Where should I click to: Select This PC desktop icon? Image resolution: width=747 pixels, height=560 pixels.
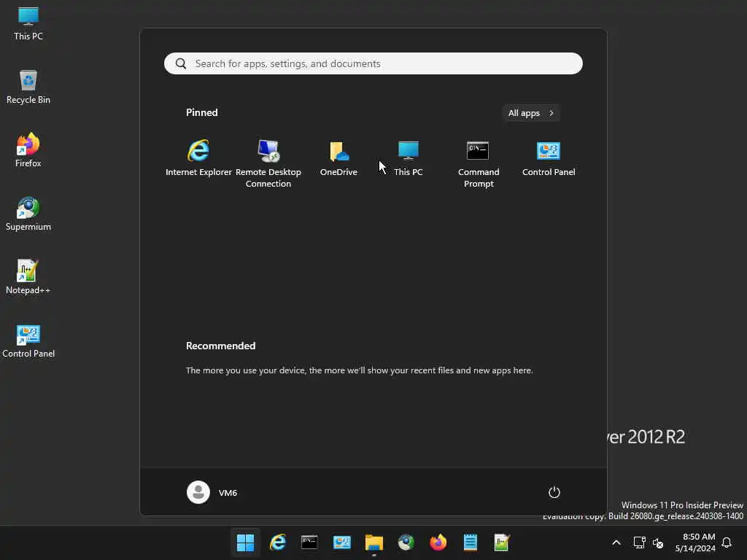[x=28, y=23]
